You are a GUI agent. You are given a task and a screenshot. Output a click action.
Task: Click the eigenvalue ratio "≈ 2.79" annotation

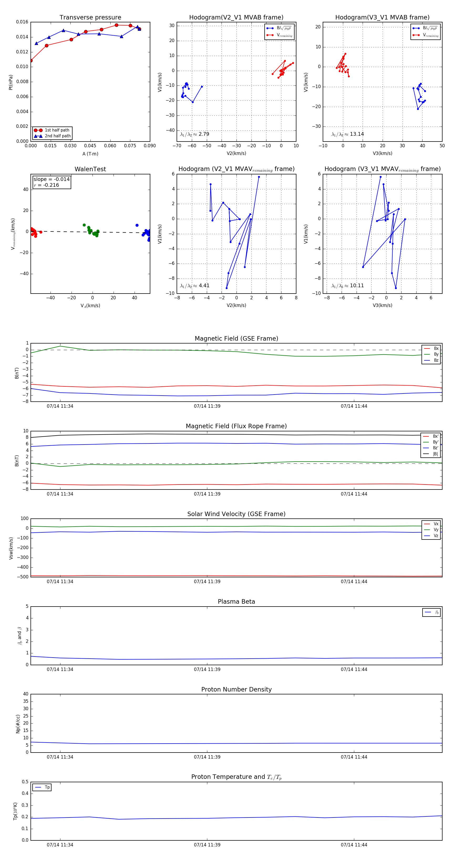coord(194,134)
